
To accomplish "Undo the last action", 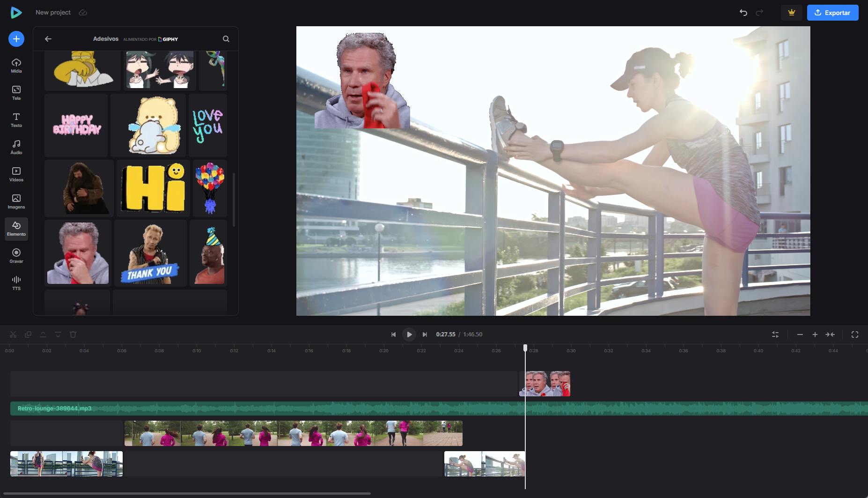I will 743,13.
